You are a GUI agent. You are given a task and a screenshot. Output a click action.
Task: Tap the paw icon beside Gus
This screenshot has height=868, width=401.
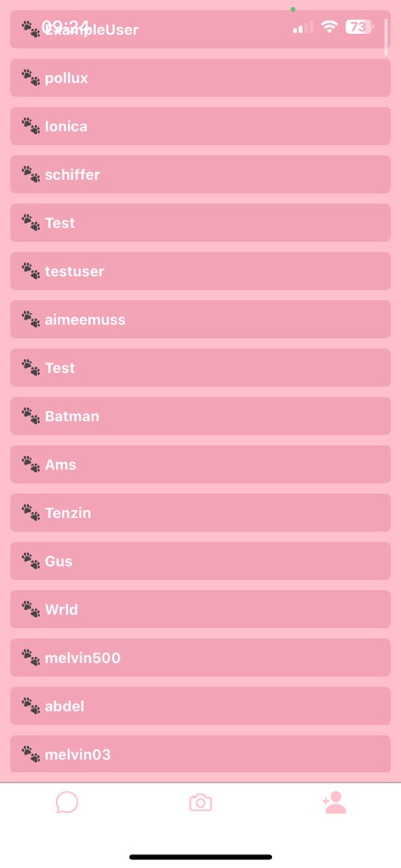click(x=31, y=561)
